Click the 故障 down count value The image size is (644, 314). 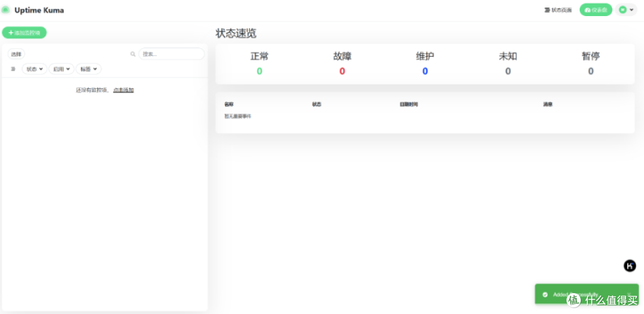342,71
